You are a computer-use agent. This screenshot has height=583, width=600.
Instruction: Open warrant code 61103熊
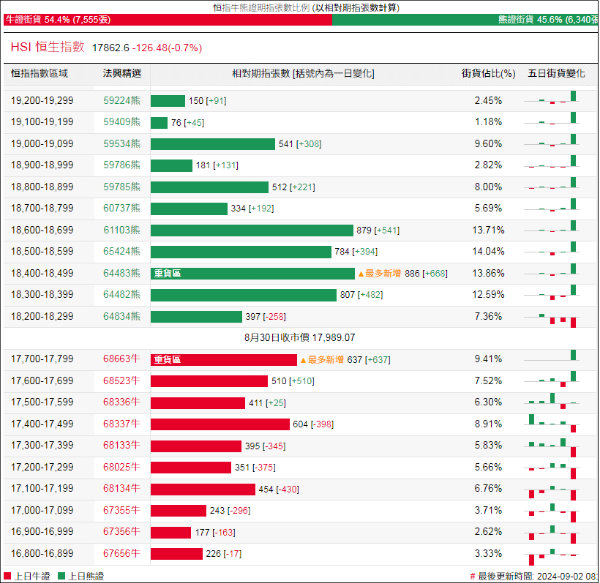coord(122,230)
